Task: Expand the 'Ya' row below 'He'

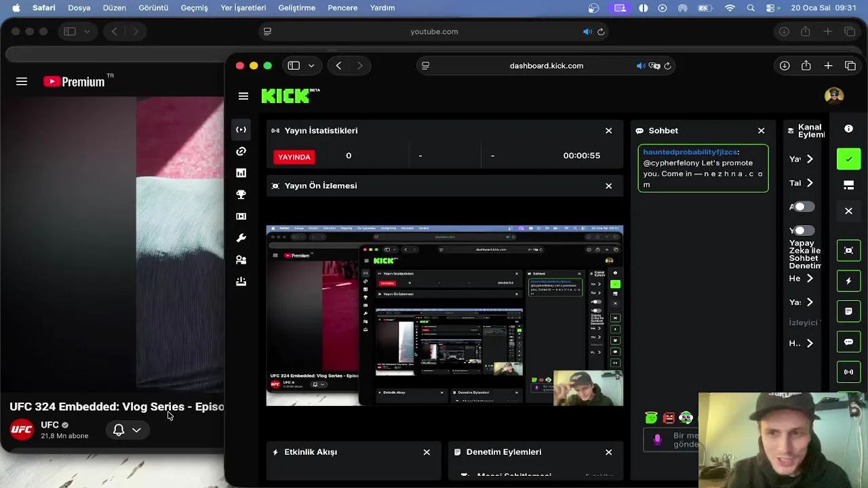Action: [810, 302]
